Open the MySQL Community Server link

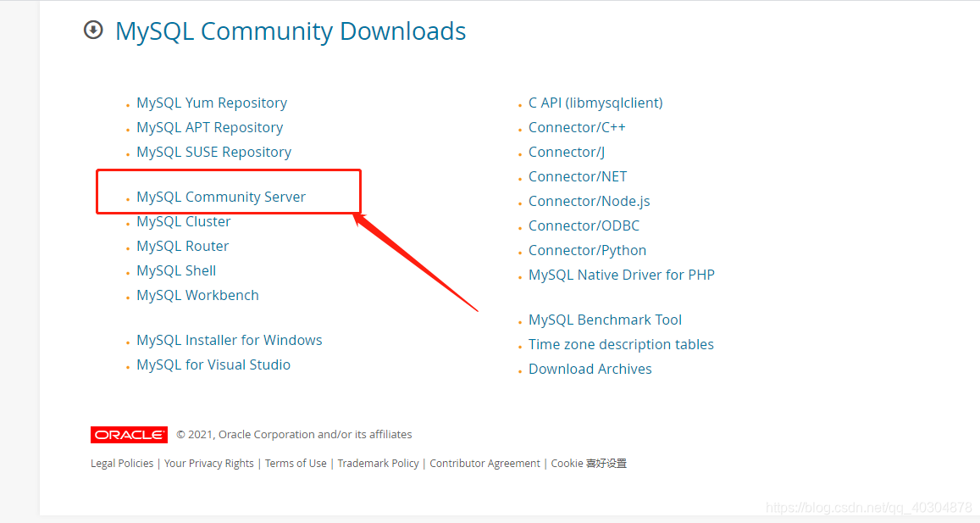click(221, 197)
